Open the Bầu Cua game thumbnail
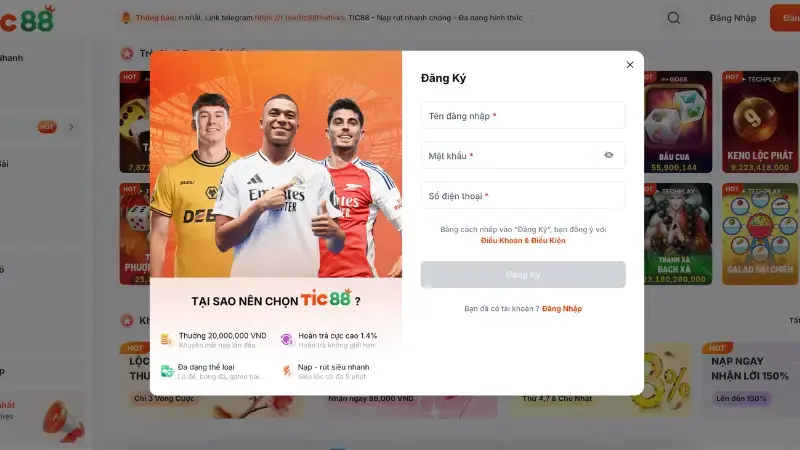The width and height of the screenshot is (800, 450). 678,122
